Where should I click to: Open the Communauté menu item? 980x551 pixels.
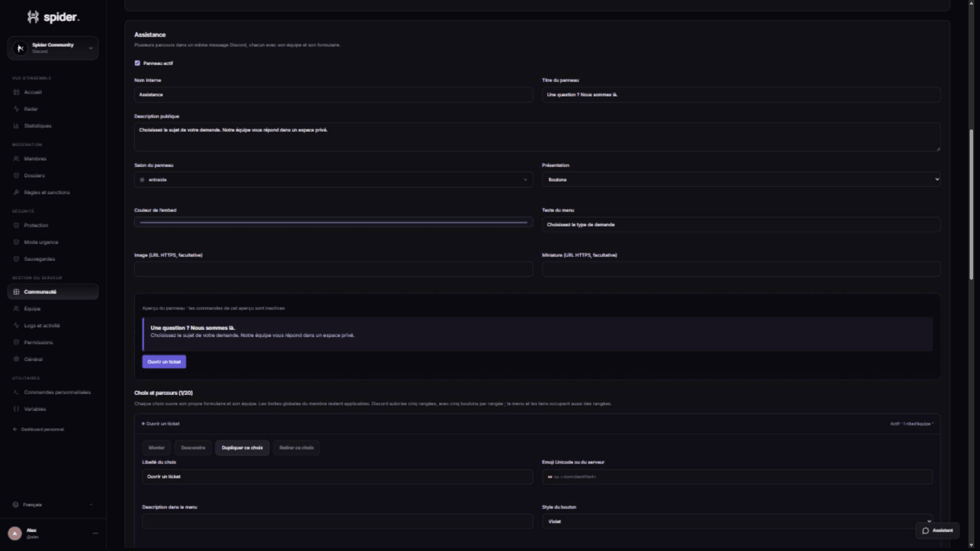(53, 292)
